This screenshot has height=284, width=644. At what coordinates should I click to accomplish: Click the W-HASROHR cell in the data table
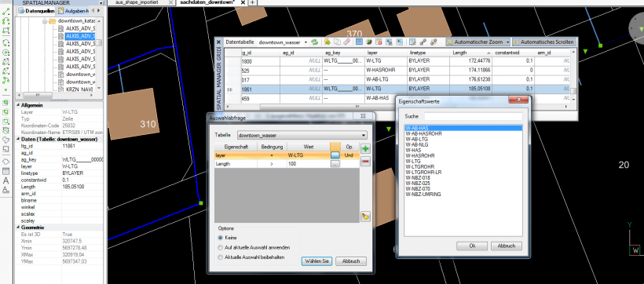coord(386,70)
